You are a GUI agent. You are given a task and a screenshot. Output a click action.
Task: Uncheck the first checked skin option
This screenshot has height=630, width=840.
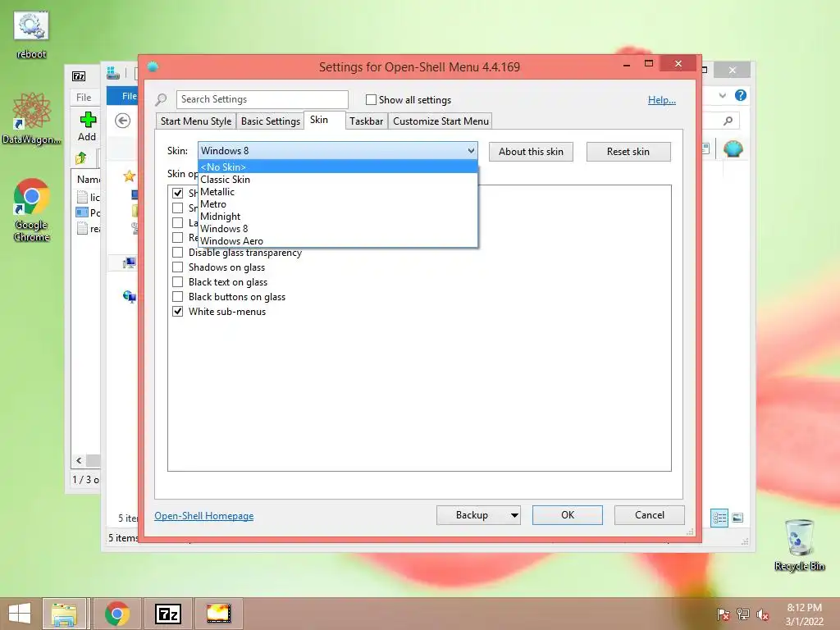(177, 193)
